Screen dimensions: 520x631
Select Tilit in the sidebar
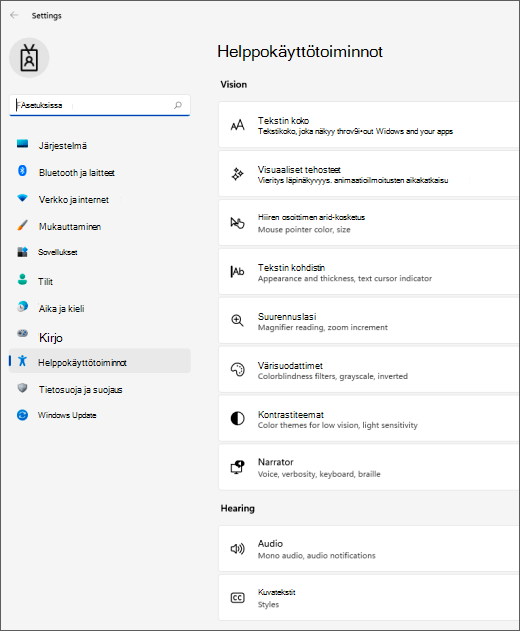(x=99, y=281)
